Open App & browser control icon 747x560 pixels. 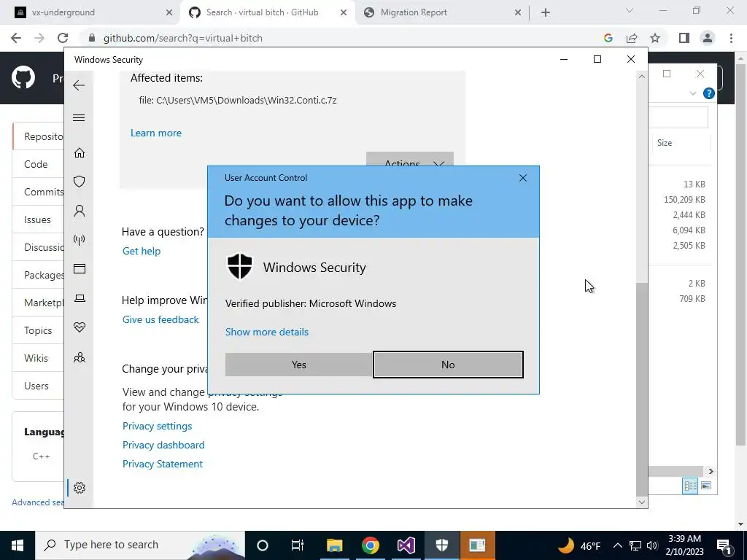(79, 268)
